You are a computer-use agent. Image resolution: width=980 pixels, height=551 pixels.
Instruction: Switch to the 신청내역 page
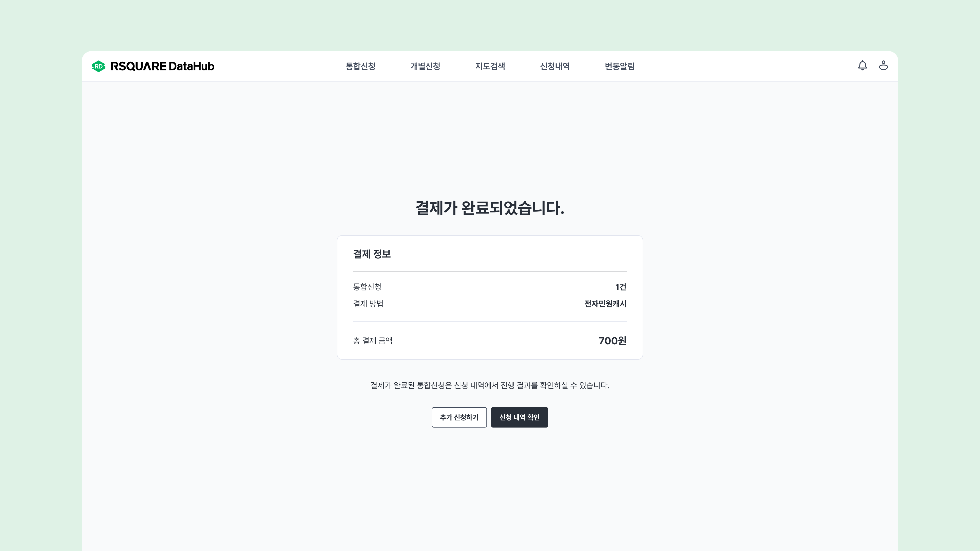click(x=555, y=66)
